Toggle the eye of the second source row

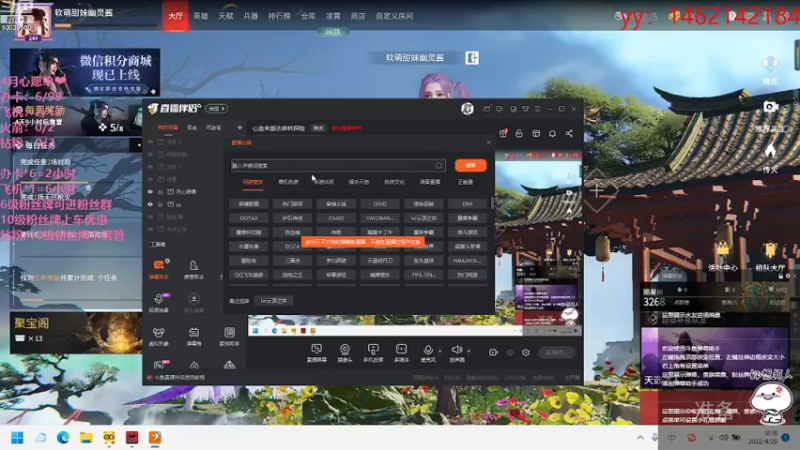(x=150, y=154)
